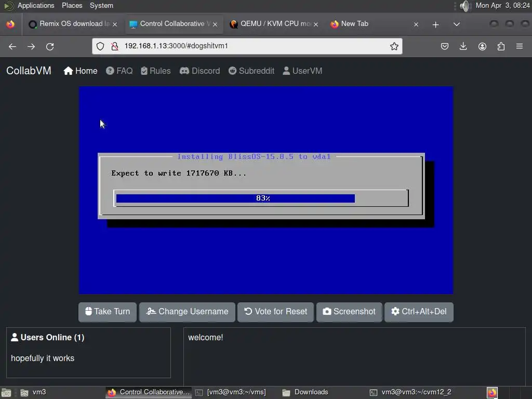Image resolution: width=532 pixels, height=399 pixels.
Task: Go back to the previous page
Action: coord(12,46)
